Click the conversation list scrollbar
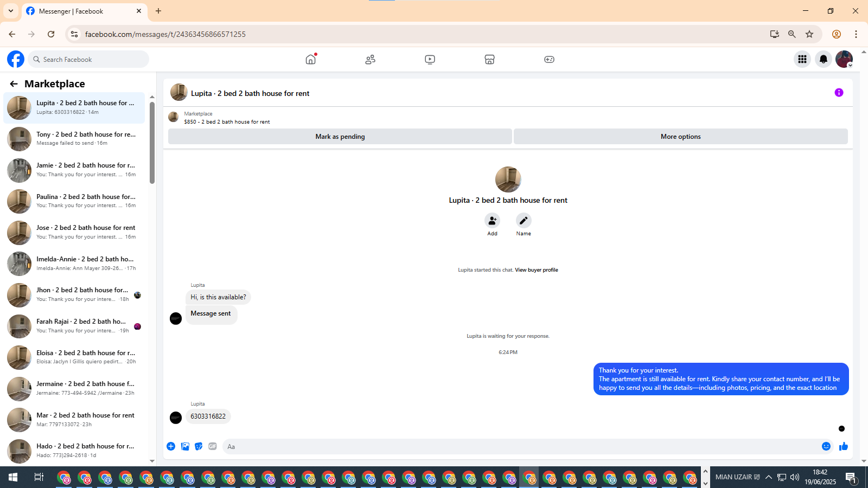This screenshot has height=488, width=868. 152,143
